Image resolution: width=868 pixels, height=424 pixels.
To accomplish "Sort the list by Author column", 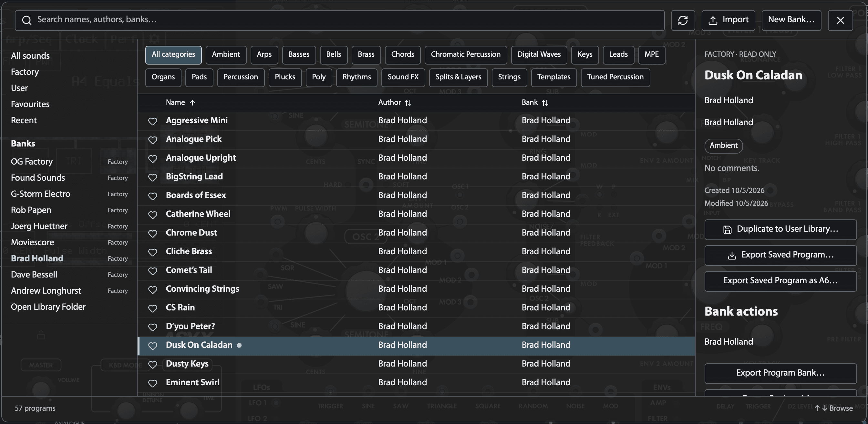I will coord(395,102).
